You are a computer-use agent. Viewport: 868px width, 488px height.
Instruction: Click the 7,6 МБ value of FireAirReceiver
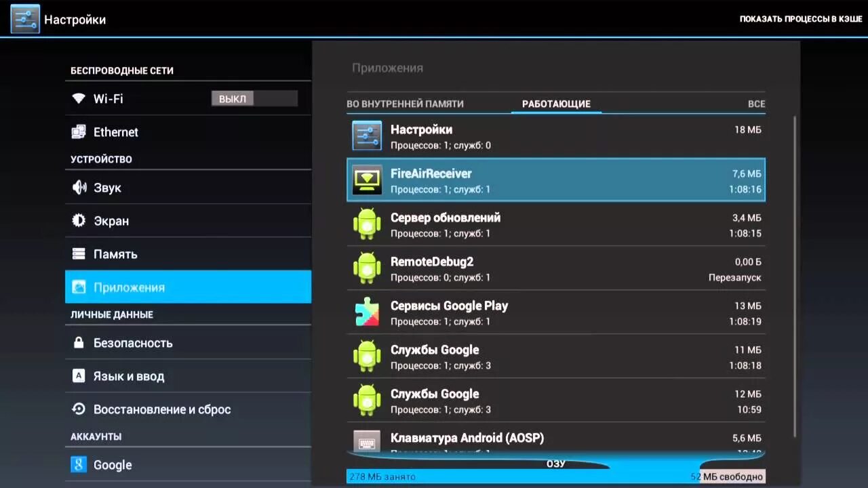point(747,174)
